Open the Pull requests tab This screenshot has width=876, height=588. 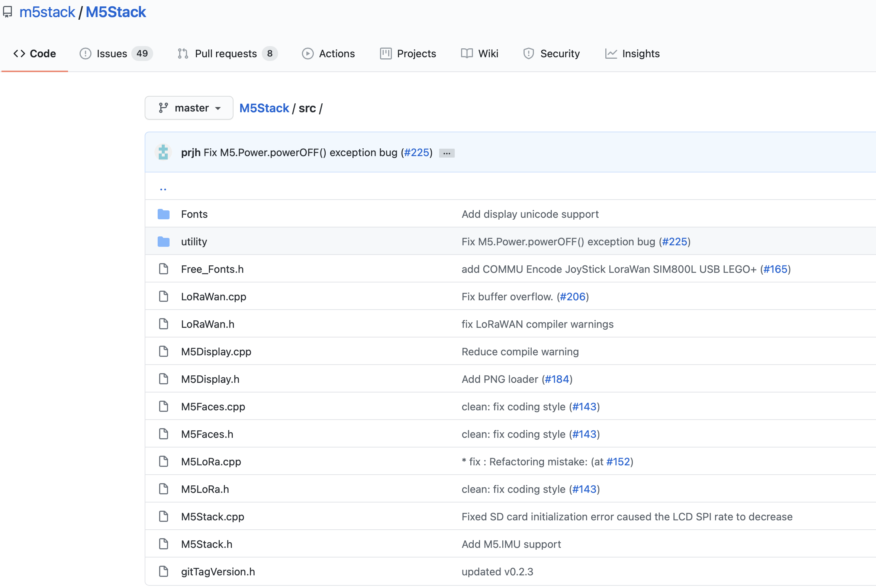(x=226, y=54)
